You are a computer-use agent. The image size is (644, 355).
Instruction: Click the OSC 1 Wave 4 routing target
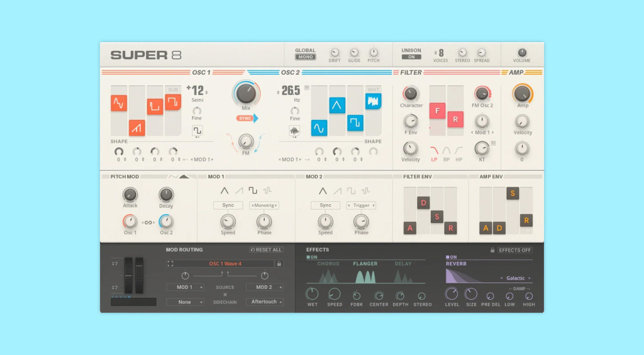pos(225,263)
